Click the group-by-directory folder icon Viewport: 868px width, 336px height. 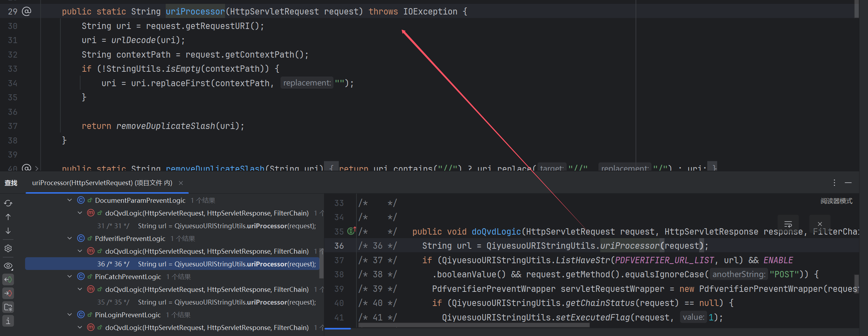(x=8, y=307)
